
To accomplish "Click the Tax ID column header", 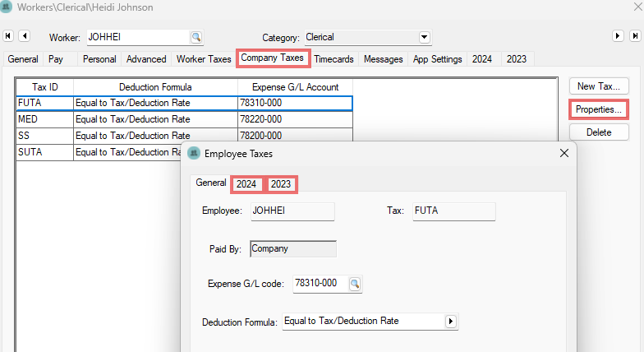I will 44,87.
